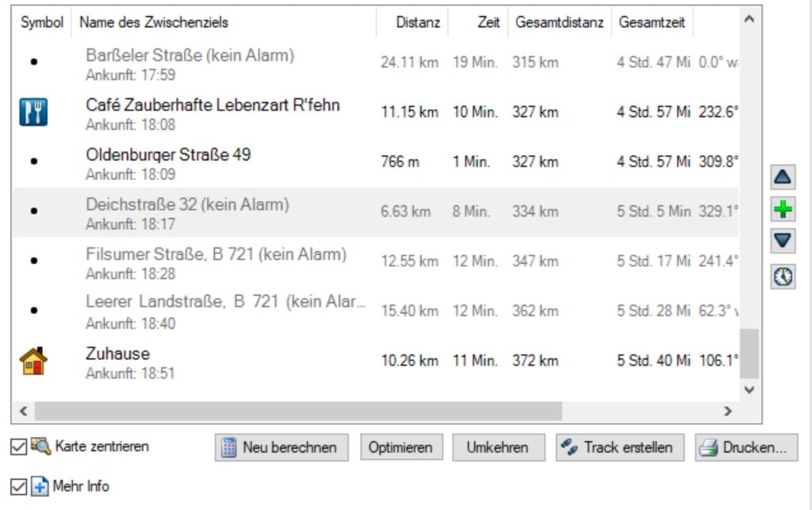Reverse the route with Umkehren

pyautogui.click(x=499, y=447)
